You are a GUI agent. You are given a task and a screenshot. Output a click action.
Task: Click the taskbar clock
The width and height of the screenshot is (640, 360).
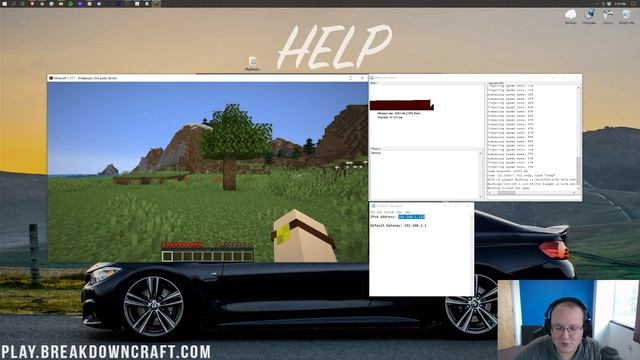(620, 4)
